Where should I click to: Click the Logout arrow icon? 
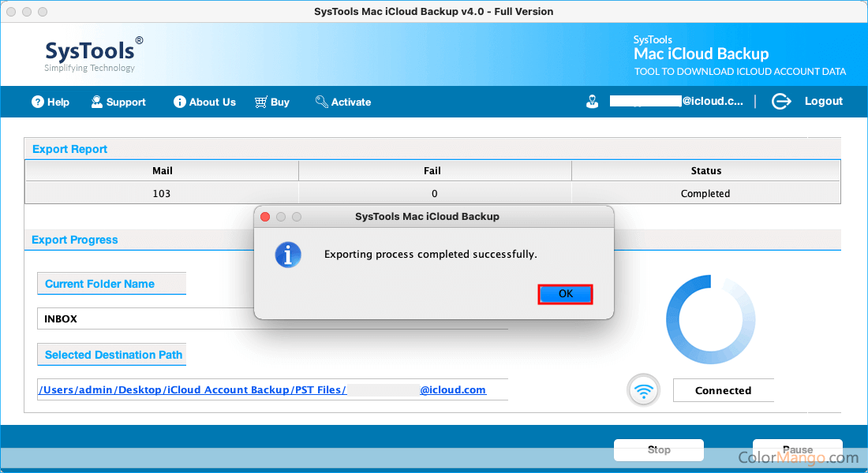(781, 101)
